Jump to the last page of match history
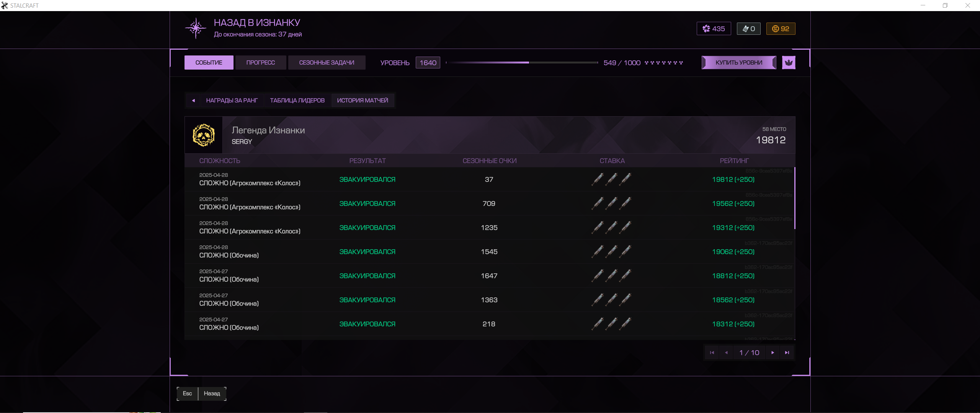 [787, 353]
